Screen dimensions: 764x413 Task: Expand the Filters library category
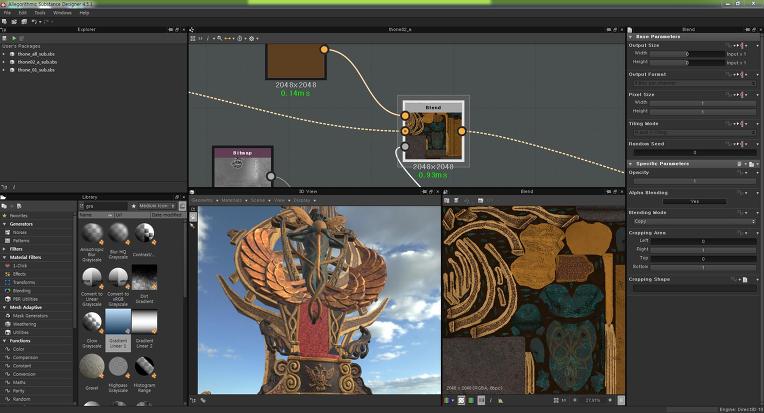pyautogui.click(x=4, y=249)
